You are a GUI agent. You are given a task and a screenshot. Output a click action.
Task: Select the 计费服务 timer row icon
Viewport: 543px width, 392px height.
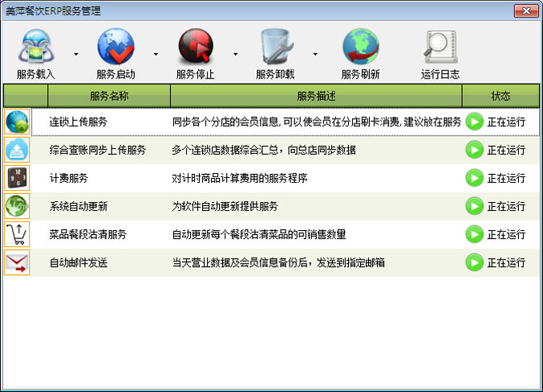(x=17, y=178)
